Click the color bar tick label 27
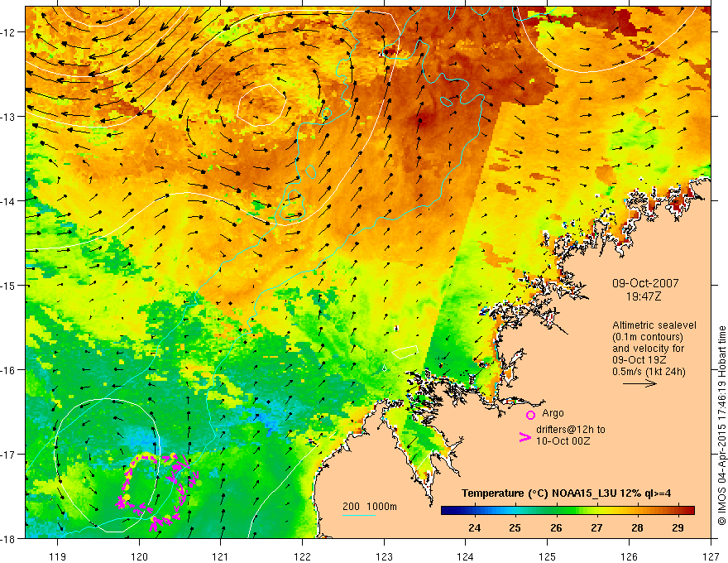 click(x=596, y=527)
